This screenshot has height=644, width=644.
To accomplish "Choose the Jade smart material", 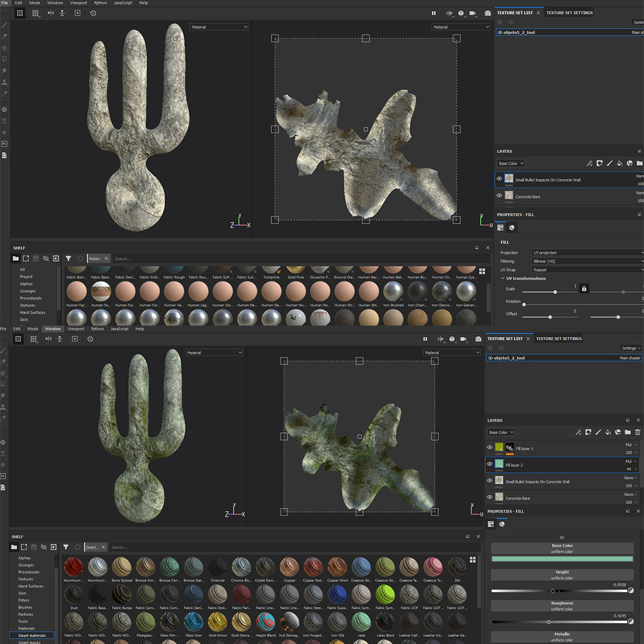I will pos(361,623).
